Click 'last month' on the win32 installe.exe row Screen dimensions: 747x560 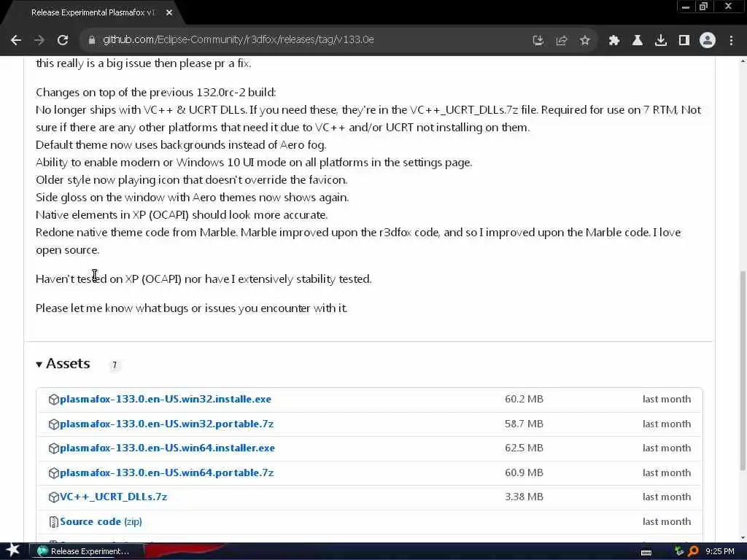(x=667, y=400)
